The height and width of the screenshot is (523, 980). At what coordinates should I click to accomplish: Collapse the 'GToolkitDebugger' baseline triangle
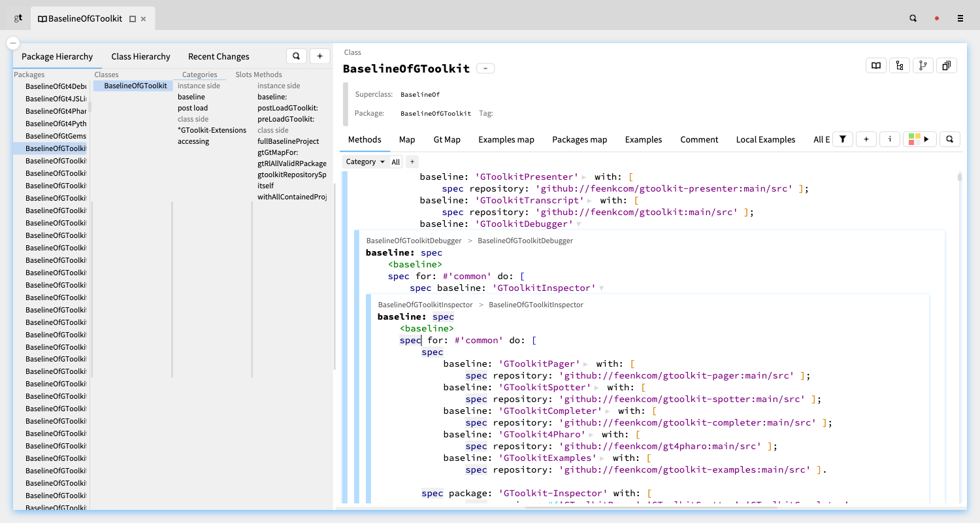point(578,224)
